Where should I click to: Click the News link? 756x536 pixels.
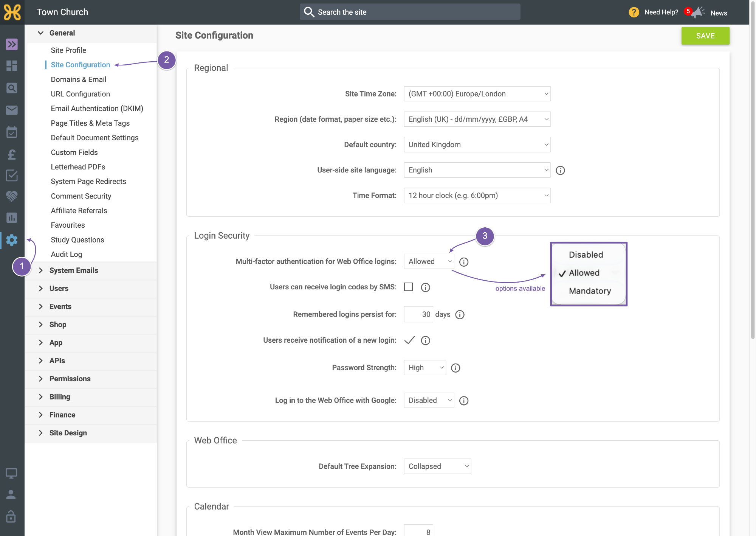point(719,13)
